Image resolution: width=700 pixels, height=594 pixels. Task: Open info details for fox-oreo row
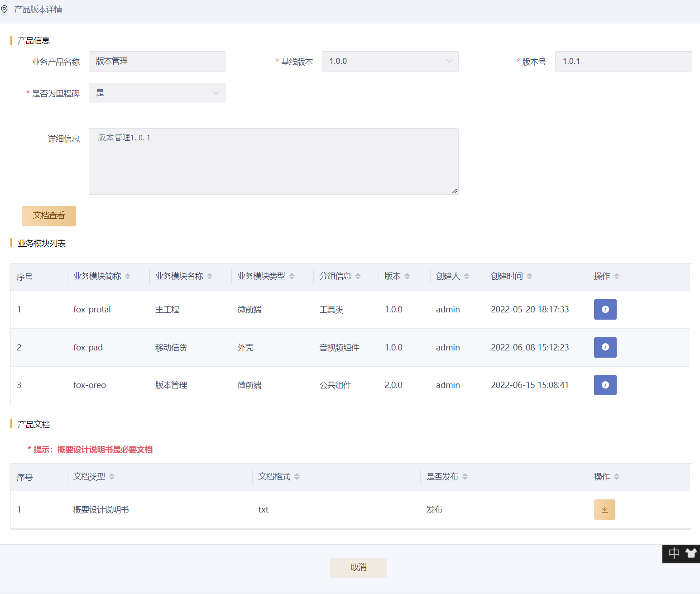point(605,385)
